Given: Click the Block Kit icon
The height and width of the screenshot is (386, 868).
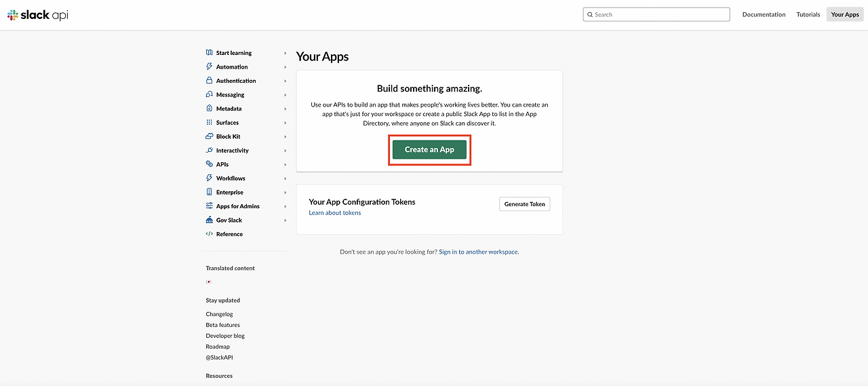Looking at the screenshot, I should point(210,136).
